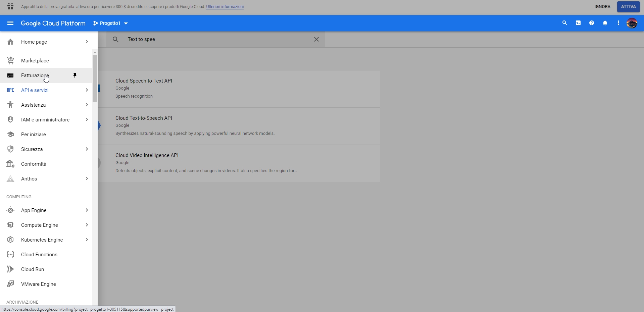Click the search magnifier in the blue header
The image size is (644, 312).
click(x=565, y=23)
